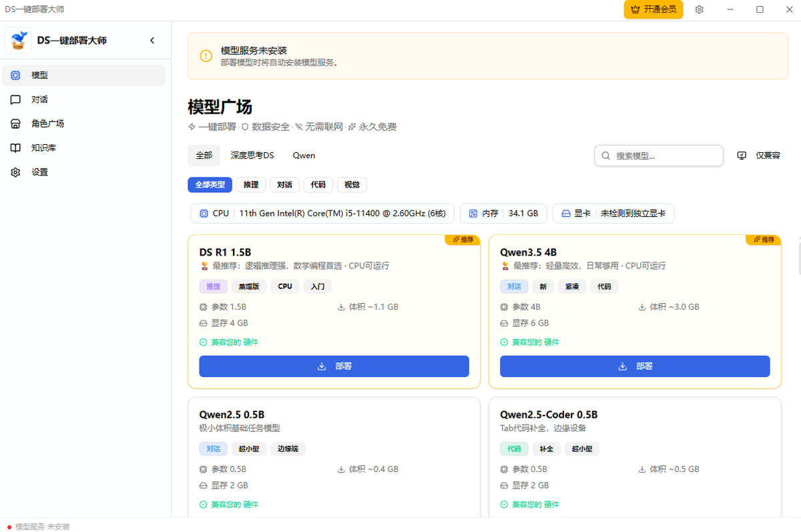Click the Qwen2.5 0.5B card title

[232, 415]
